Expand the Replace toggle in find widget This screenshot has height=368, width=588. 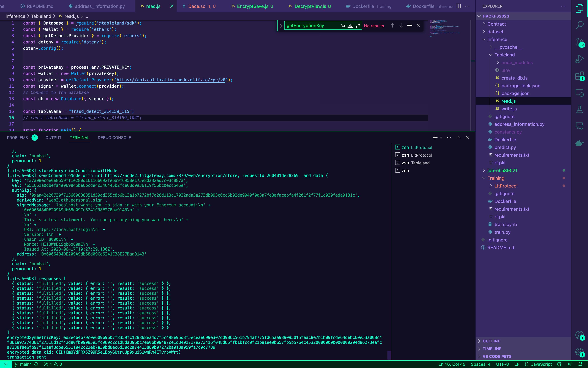[281, 26]
